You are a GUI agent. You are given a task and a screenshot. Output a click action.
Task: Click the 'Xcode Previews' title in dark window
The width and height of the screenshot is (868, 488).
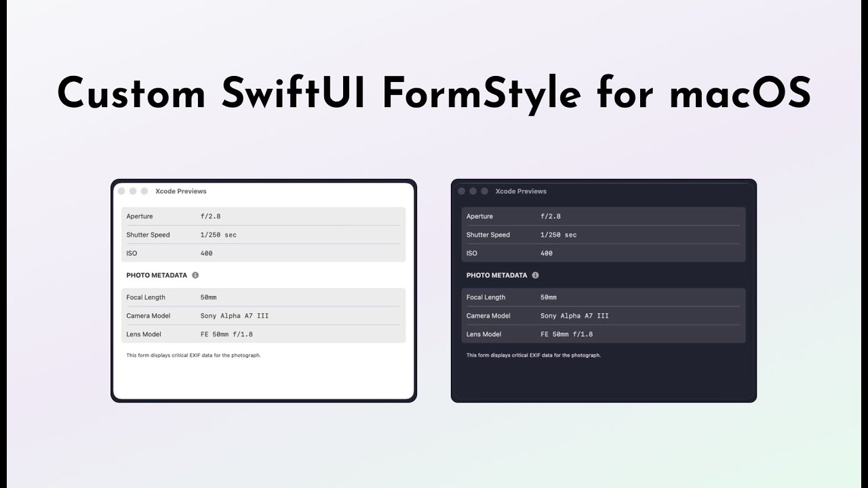point(521,191)
